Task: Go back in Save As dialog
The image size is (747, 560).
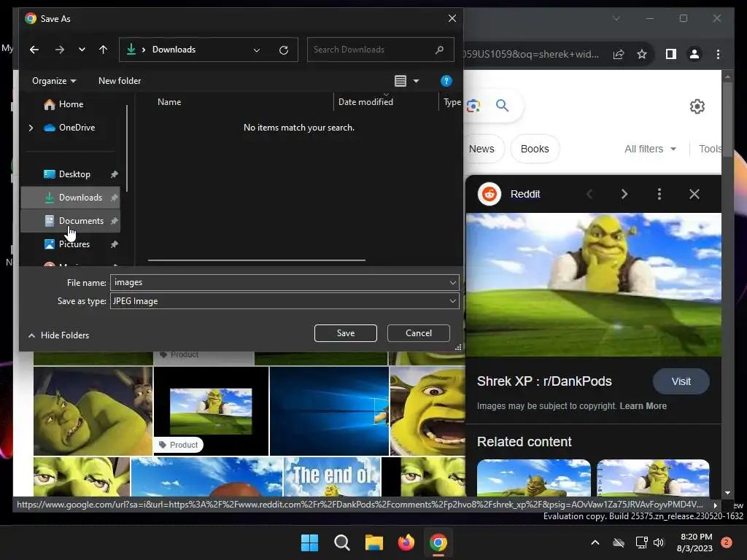Action: (34, 50)
